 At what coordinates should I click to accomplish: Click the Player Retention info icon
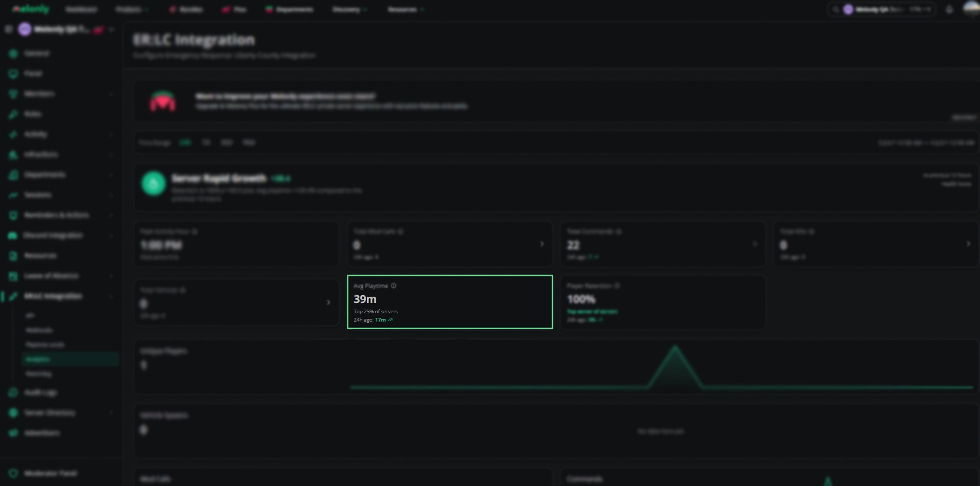pos(617,286)
